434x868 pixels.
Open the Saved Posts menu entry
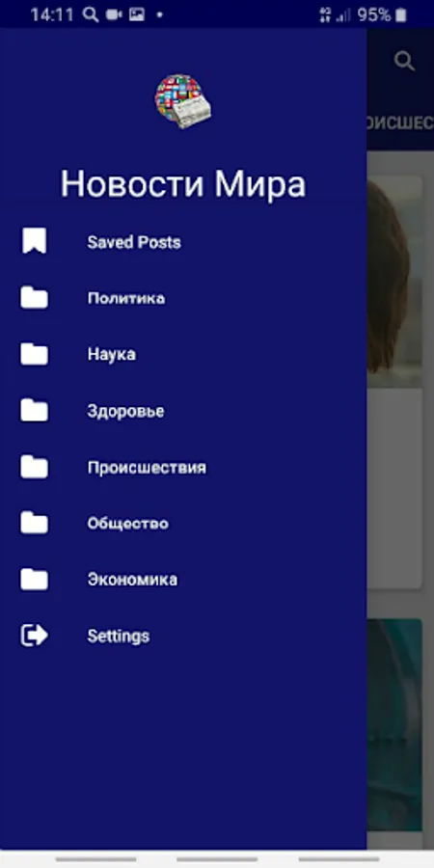coord(183,242)
